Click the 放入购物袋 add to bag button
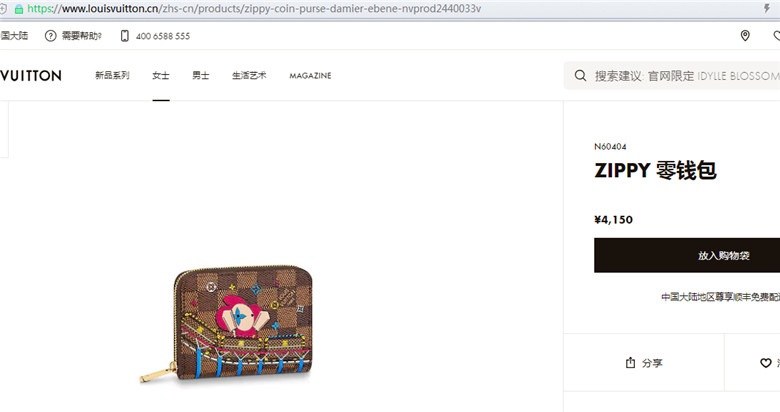 687,255
